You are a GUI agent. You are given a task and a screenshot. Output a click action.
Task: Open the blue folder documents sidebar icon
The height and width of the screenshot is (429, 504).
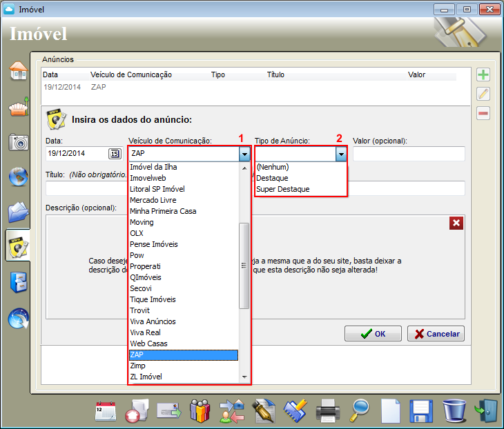[19, 212]
